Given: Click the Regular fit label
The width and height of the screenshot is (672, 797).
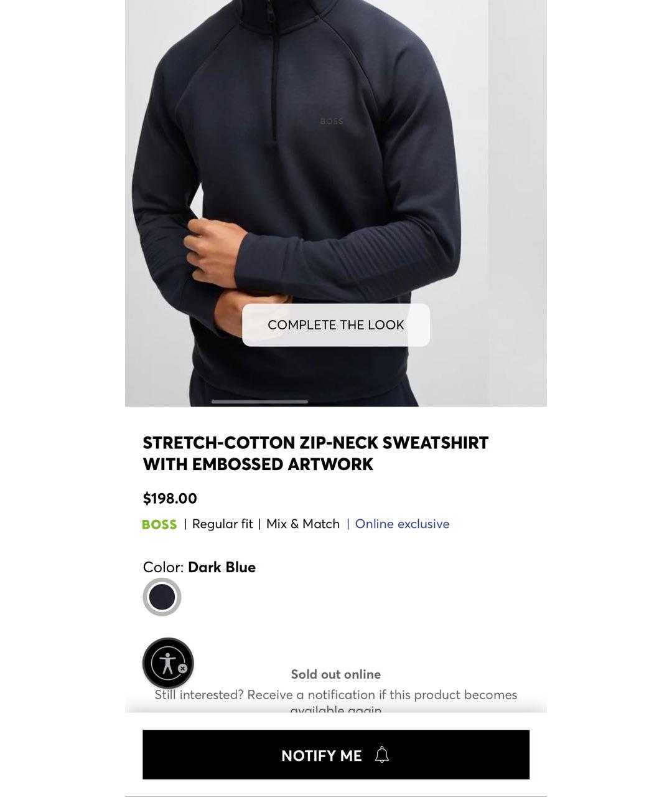Looking at the screenshot, I should pos(222,524).
